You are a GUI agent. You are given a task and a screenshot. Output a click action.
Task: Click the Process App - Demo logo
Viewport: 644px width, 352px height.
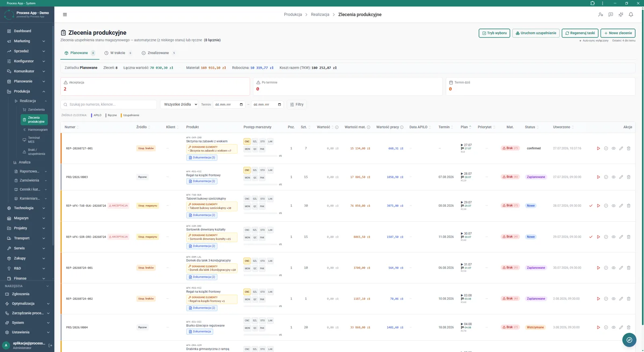pos(9,15)
